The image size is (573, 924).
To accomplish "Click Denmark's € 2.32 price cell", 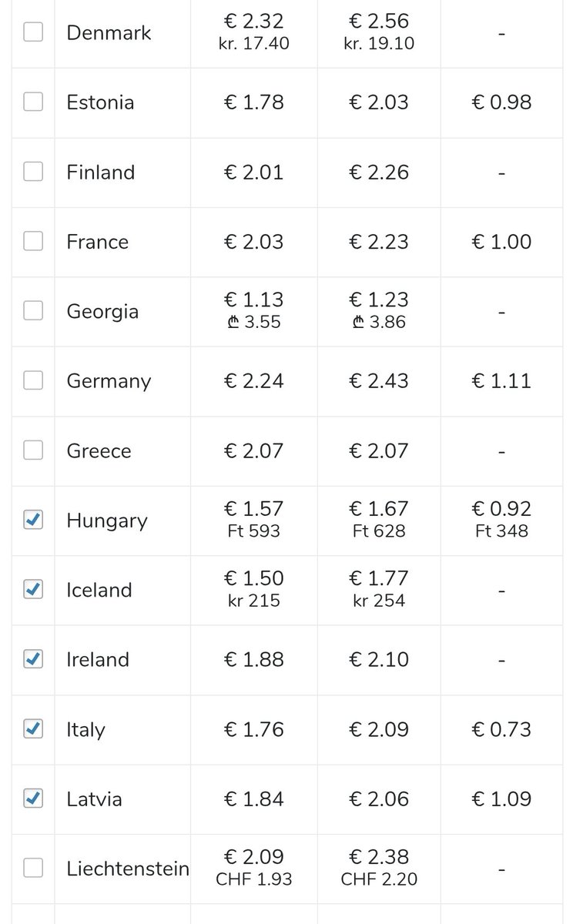I will tap(253, 22).
